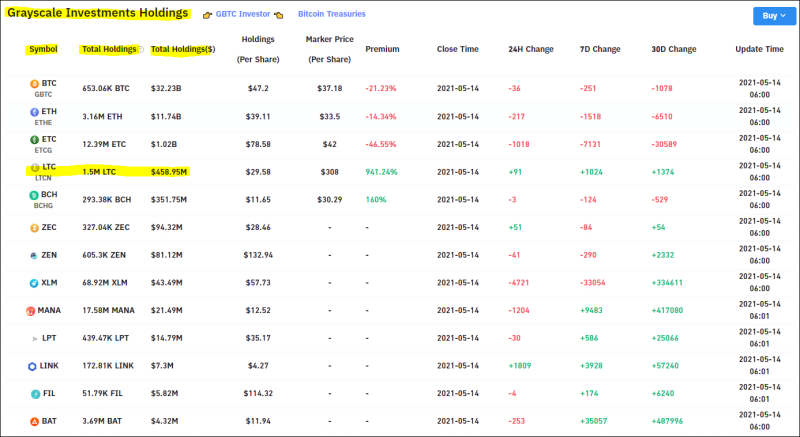
Task: Select the $132.94 ZEN per-share value
Action: tap(258, 254)
